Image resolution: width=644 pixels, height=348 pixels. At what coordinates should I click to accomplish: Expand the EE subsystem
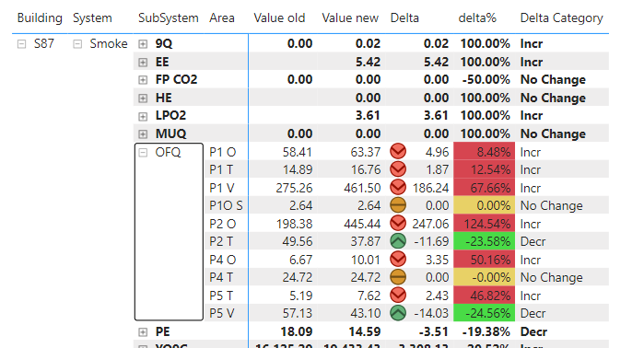click(143, 63)
